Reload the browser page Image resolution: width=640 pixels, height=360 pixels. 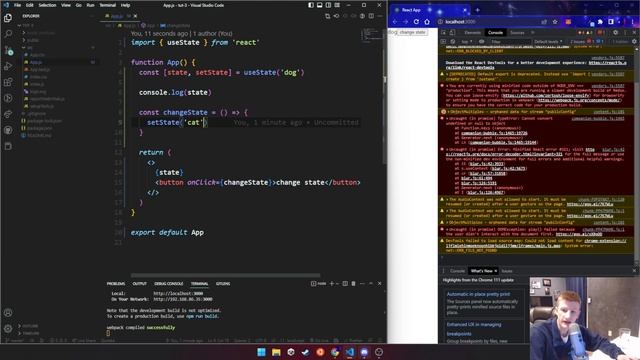point(416,22)
